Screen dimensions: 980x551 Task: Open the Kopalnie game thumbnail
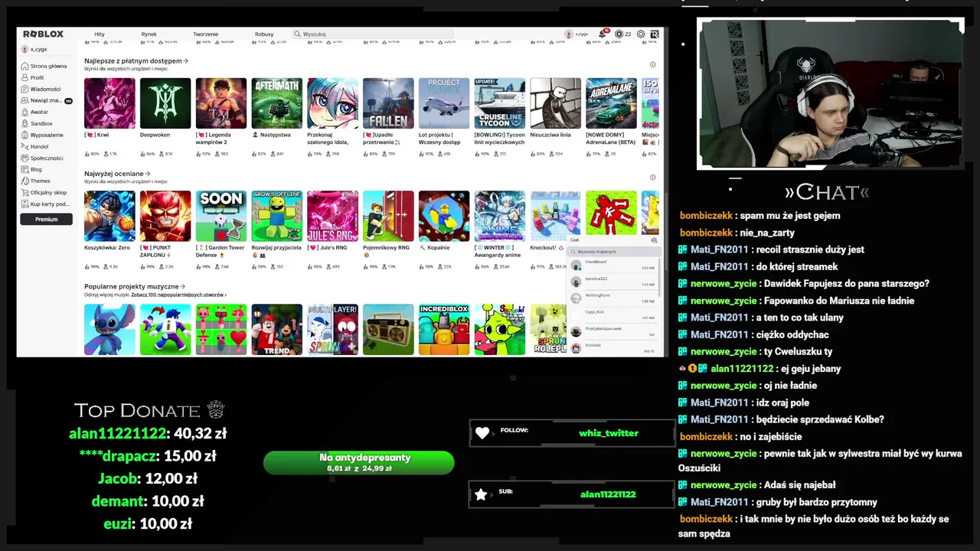point(444,216)
